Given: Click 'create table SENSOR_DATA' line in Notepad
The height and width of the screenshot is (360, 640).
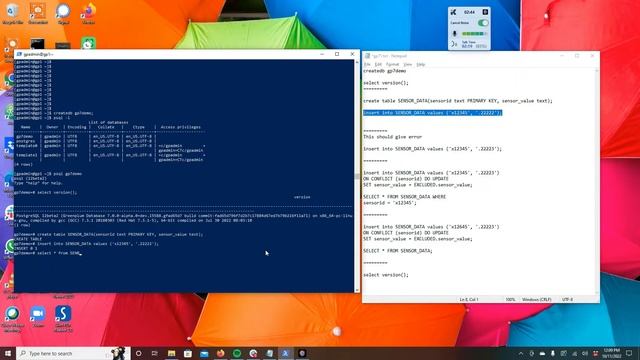Looking at the screenshot, I should pyautogui.click(x=458, y=101).
